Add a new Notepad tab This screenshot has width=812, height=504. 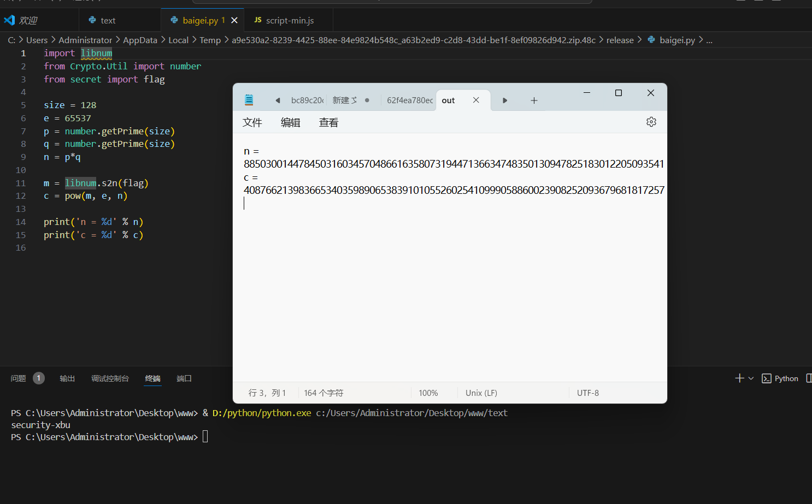point(534,100)
